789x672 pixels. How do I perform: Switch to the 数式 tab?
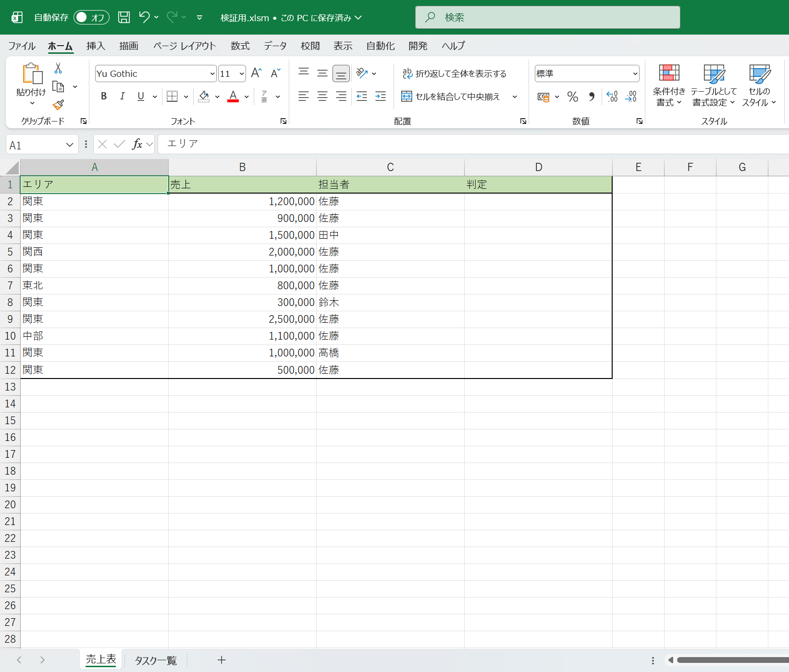coord(240,46)
